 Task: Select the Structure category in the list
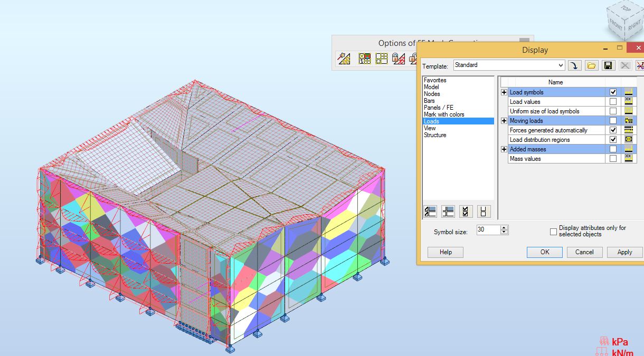click(x=434, y=134)
